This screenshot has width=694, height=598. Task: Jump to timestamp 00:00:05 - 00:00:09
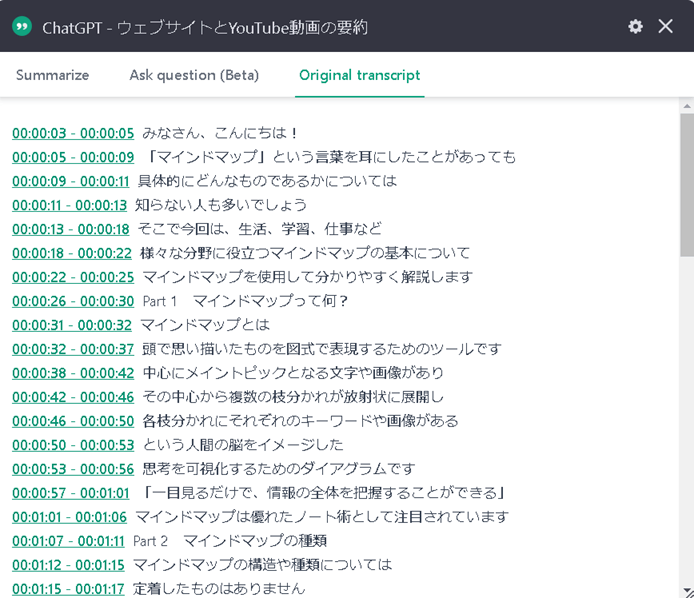tap(73, 157)
